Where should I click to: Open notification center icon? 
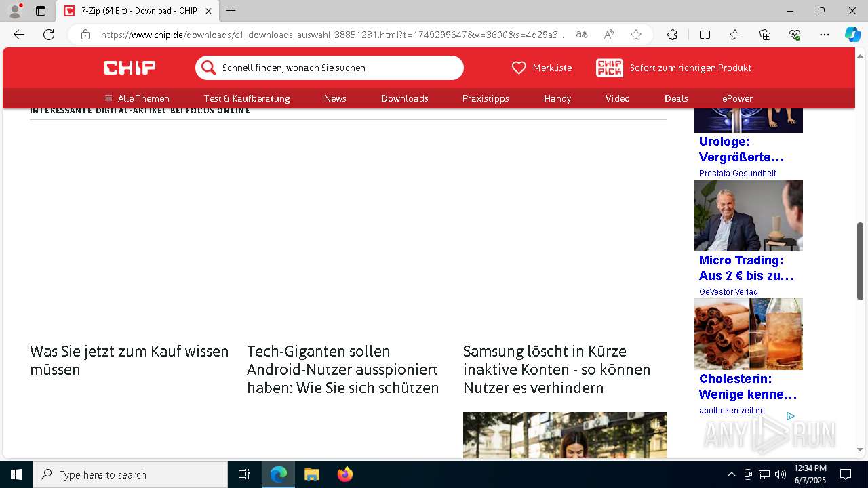tap(846, 474)
